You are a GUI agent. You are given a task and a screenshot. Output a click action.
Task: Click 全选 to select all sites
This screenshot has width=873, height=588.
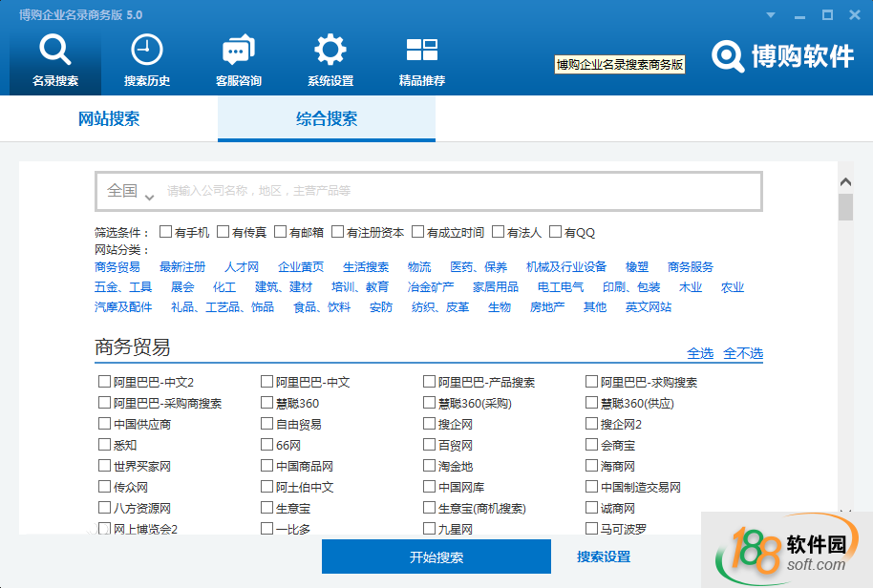[700, 353]
